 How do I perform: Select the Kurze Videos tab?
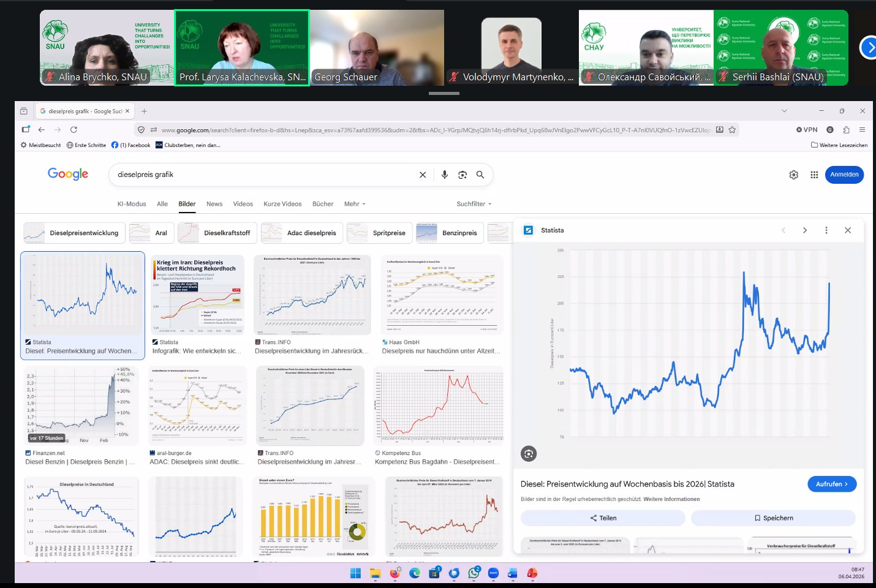coord(282,204)
